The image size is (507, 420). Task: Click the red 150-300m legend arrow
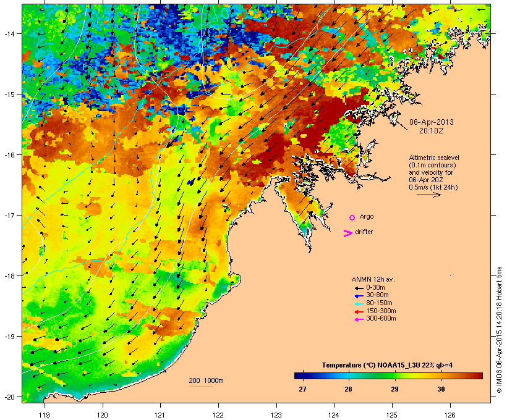[x=359, y=312]
